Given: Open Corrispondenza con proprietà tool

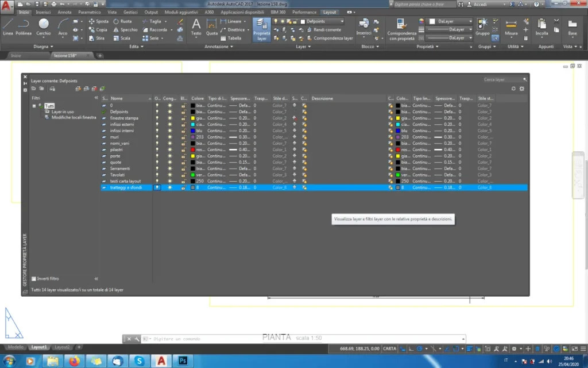Looking at the screenshot, I should click(401, 29).
